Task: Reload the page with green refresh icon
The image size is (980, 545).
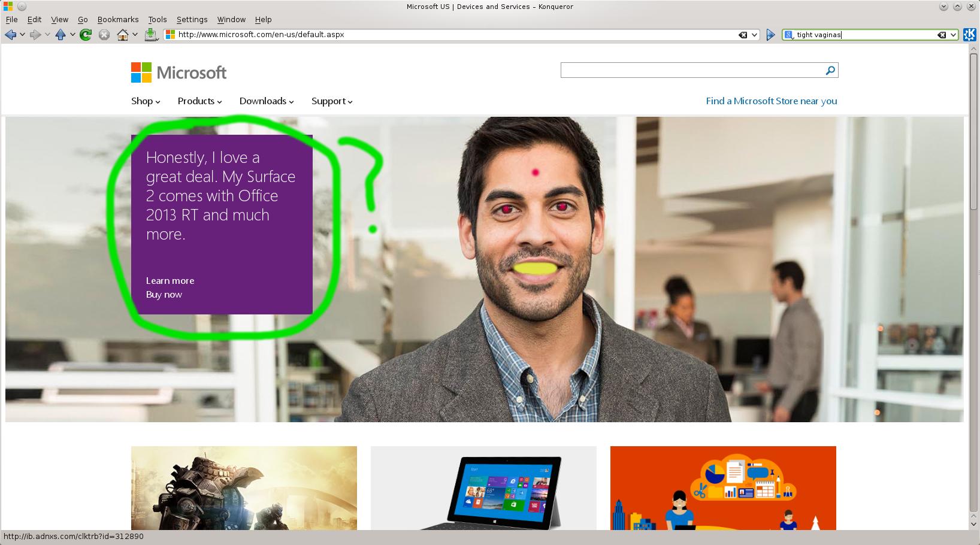Action: (x=86, y=35)
